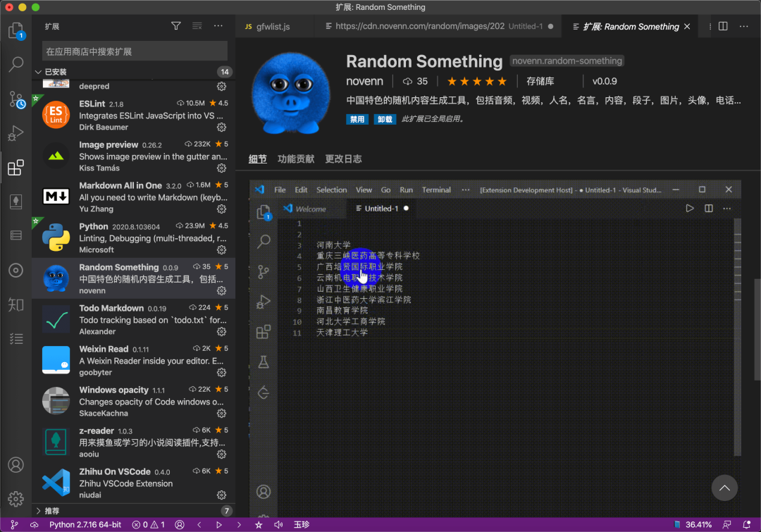Switch to the 功能贡献 tab
The height and width of the screenshot is (532, 761).
point(295,159)
